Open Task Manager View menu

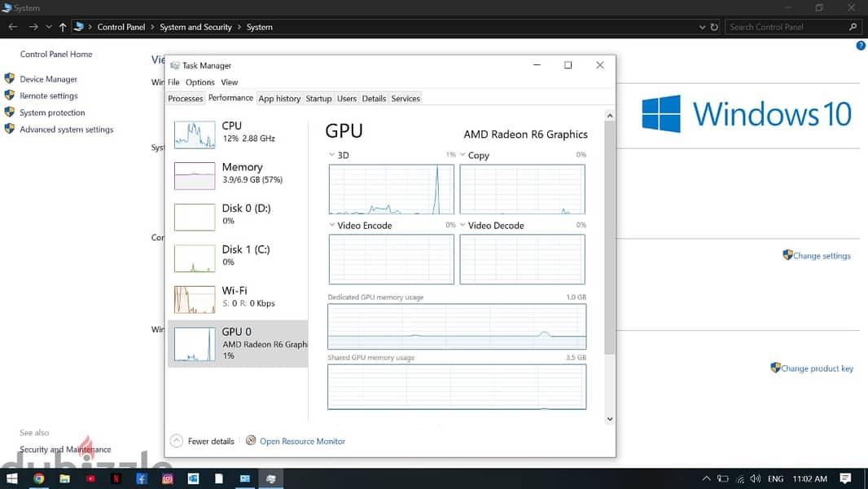[229, 82]
